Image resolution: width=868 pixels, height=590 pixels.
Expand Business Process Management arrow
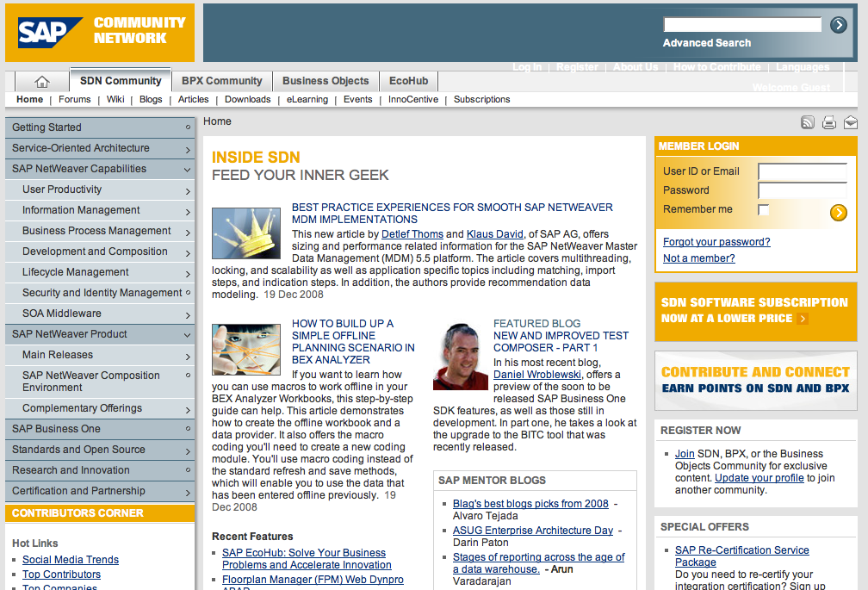tap(188, 233)
